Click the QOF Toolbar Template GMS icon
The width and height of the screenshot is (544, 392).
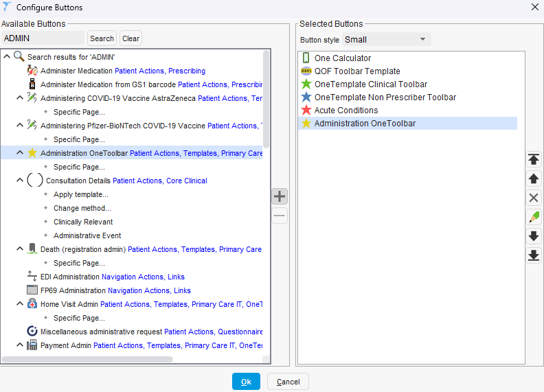(306, 71)
